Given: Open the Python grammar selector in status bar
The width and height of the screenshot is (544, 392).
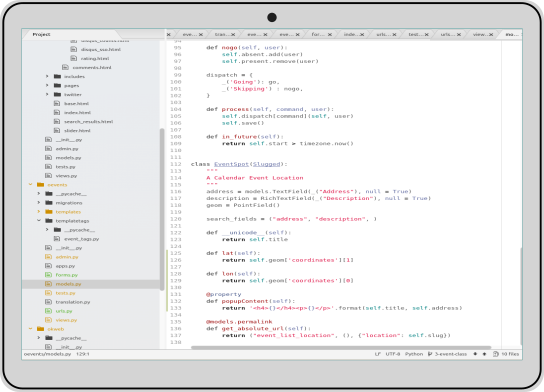Looking at the screenshot, I should 414,354.
